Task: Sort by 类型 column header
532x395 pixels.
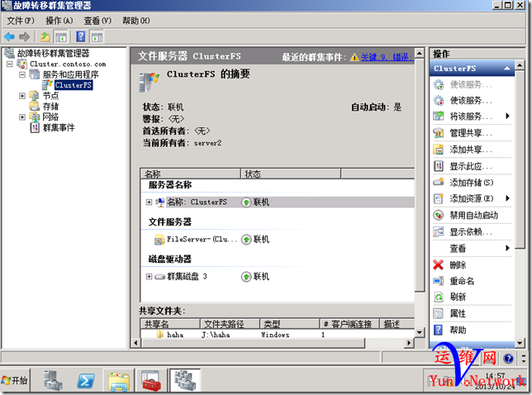Action: (290, 324)
